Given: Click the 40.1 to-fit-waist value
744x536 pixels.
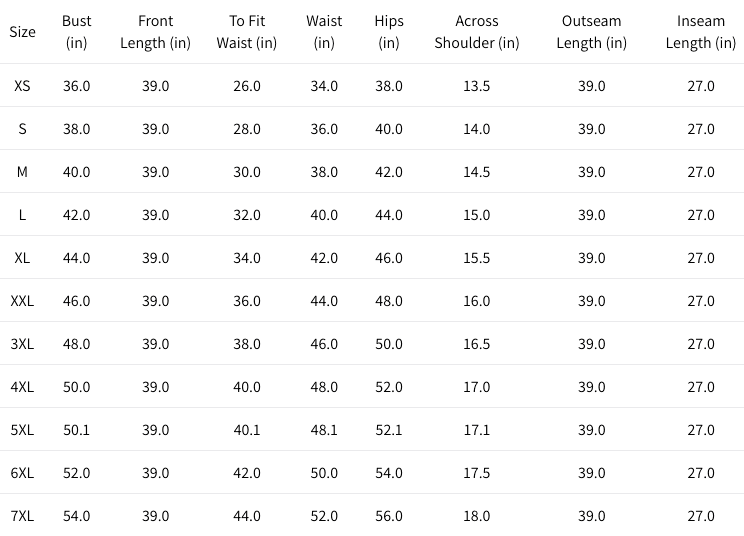Looking at the screenshot, I should pos(246,430).
